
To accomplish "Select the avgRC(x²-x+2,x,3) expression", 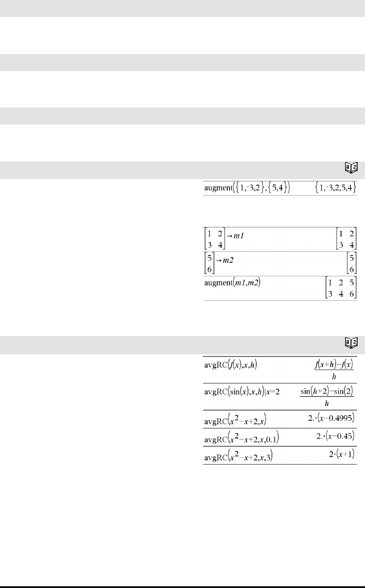I will (238, 457).
